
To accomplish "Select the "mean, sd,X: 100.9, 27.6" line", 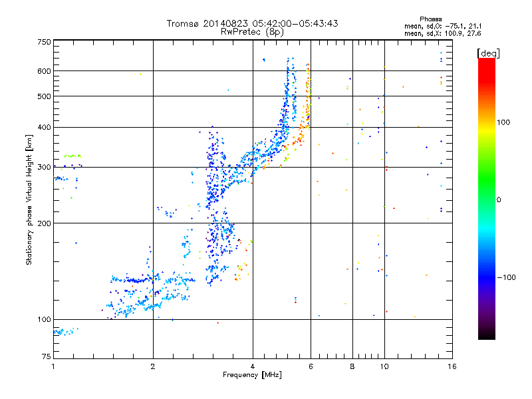I will (x=443, y=33).
